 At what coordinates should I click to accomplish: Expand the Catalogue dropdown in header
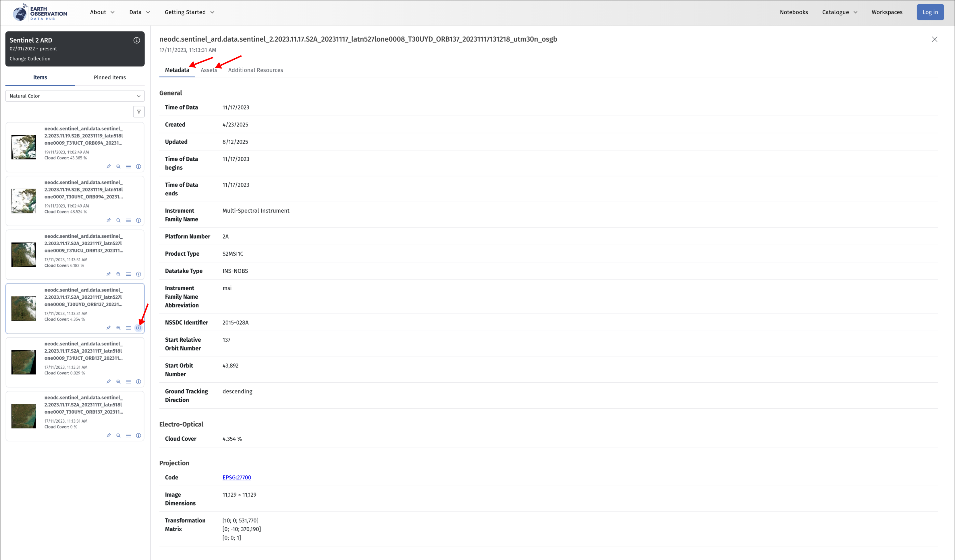839,12
